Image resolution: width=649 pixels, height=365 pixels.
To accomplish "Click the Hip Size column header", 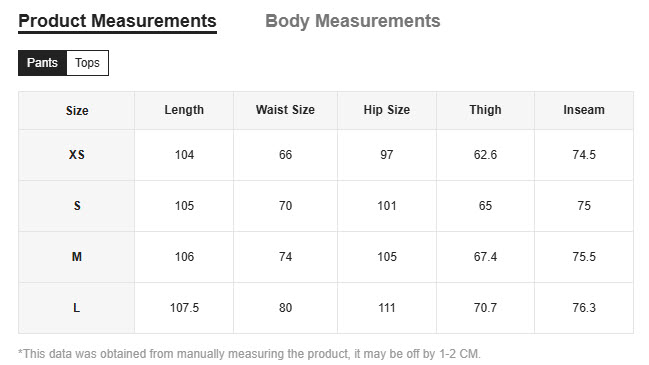I will (387, 110).
